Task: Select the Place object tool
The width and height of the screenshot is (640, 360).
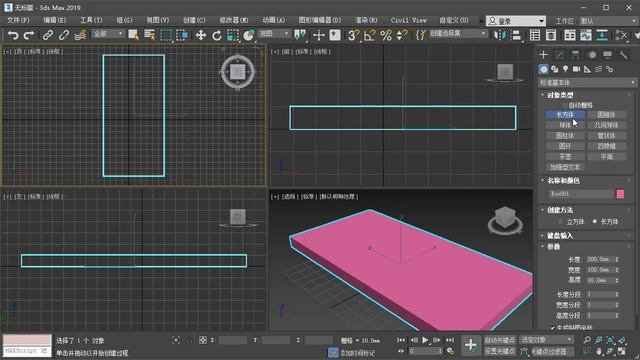Action: point(249,35)
